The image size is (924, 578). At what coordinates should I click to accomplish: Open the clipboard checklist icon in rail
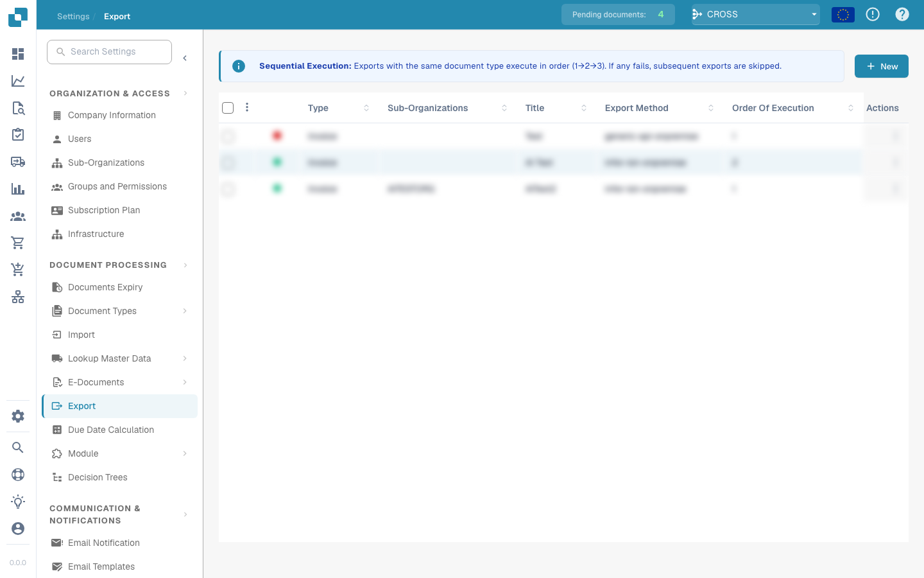pos(18,135)
